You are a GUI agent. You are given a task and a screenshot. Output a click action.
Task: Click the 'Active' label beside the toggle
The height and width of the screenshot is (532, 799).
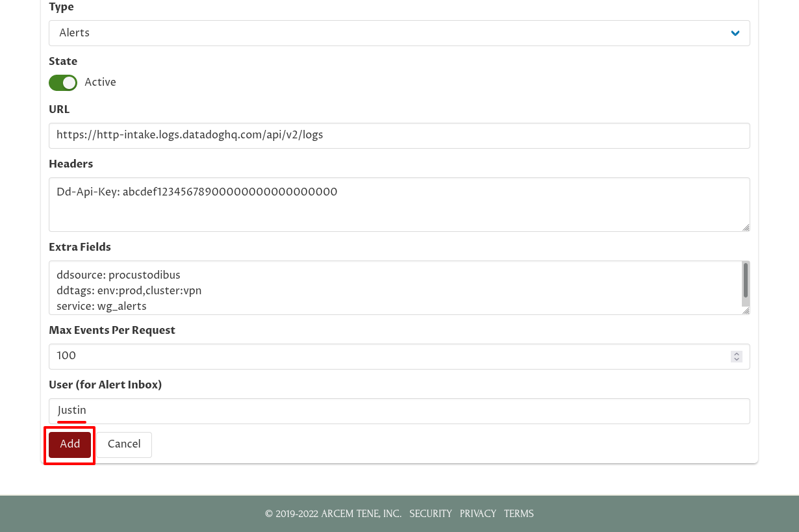[x=100, y=82]
